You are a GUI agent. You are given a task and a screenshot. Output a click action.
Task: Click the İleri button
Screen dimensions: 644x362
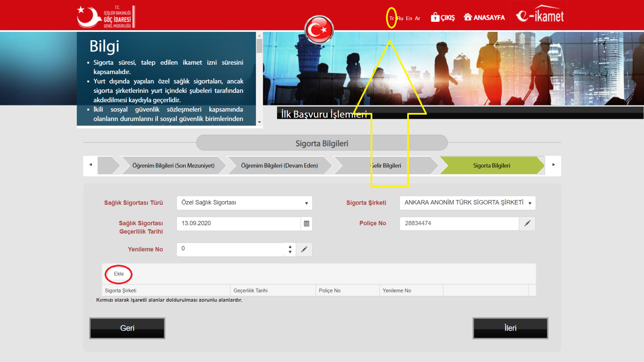[510, 328]
